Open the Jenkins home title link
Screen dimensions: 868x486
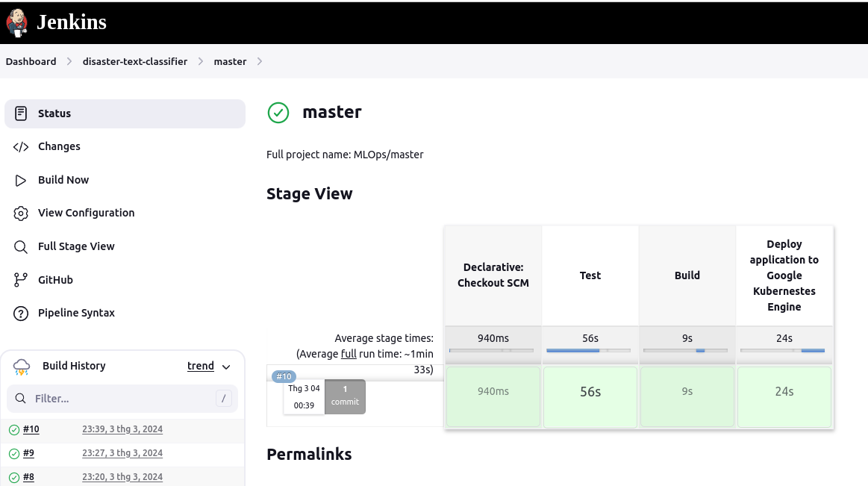[x=72, y=22]
